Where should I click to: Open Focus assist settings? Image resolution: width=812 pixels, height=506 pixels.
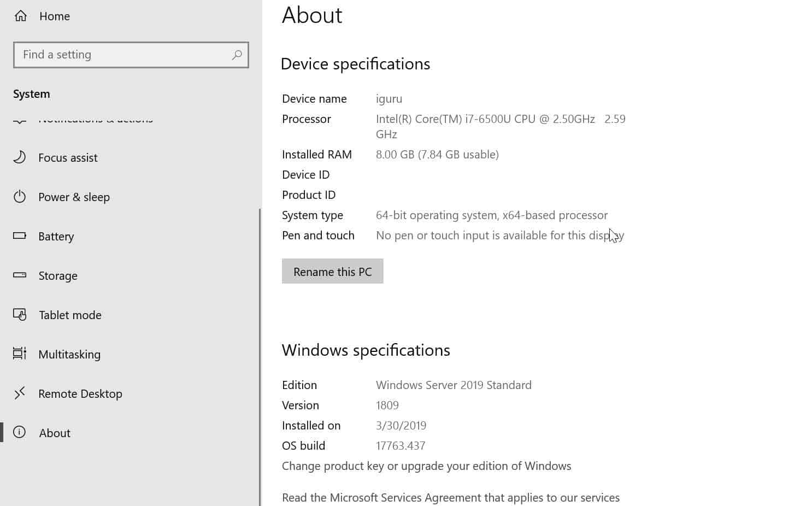tap(68, 158)
